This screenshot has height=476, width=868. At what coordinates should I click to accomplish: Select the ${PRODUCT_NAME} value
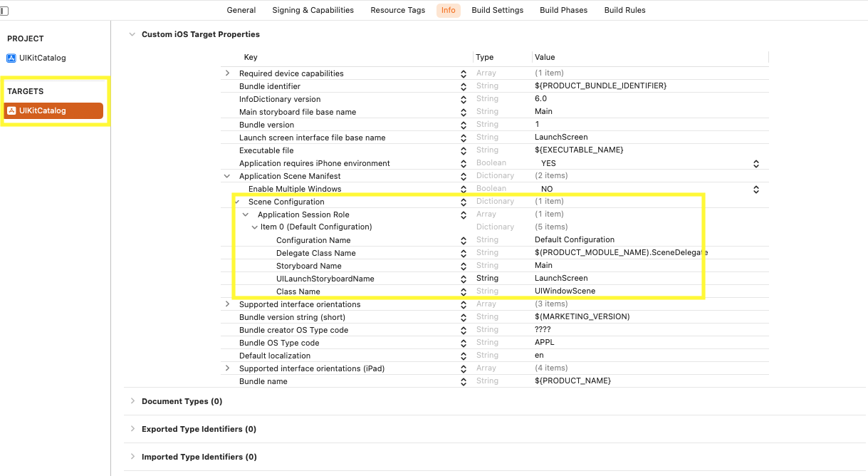(572, 381)
